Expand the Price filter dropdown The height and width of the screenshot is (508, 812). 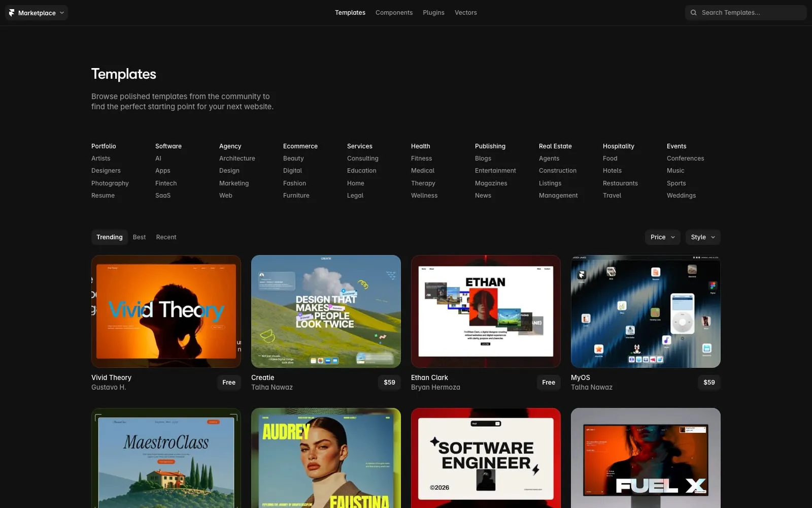(x=663, y=237)
